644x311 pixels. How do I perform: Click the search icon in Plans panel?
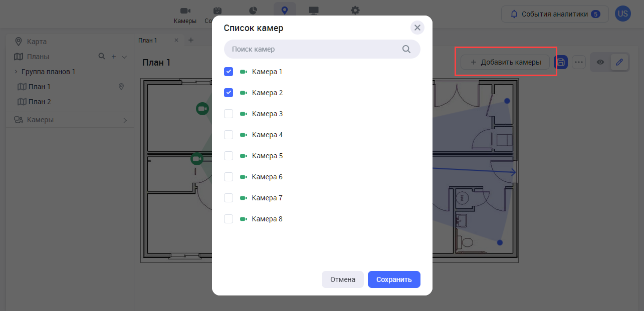click(x=102, y=57)
